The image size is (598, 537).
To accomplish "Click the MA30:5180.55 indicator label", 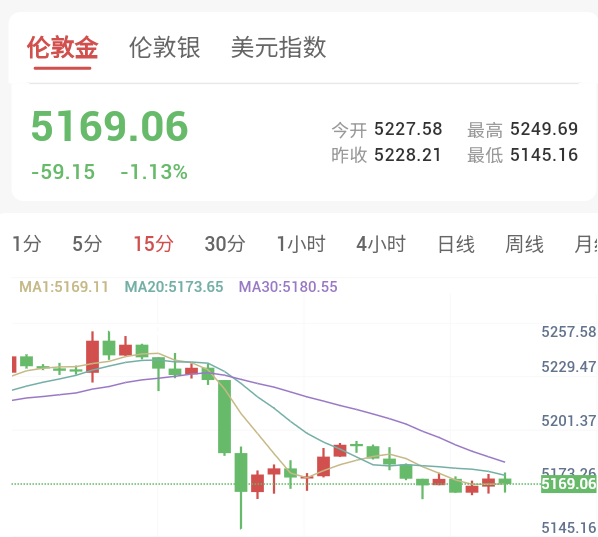I will (288, 287).
